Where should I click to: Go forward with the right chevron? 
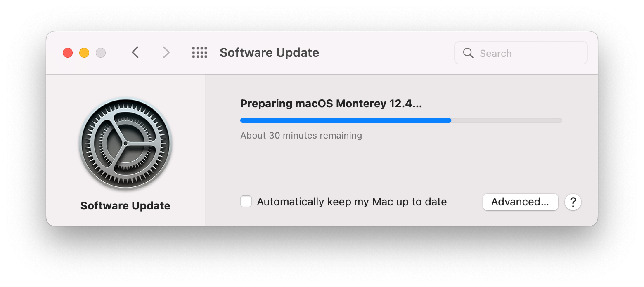166,53
